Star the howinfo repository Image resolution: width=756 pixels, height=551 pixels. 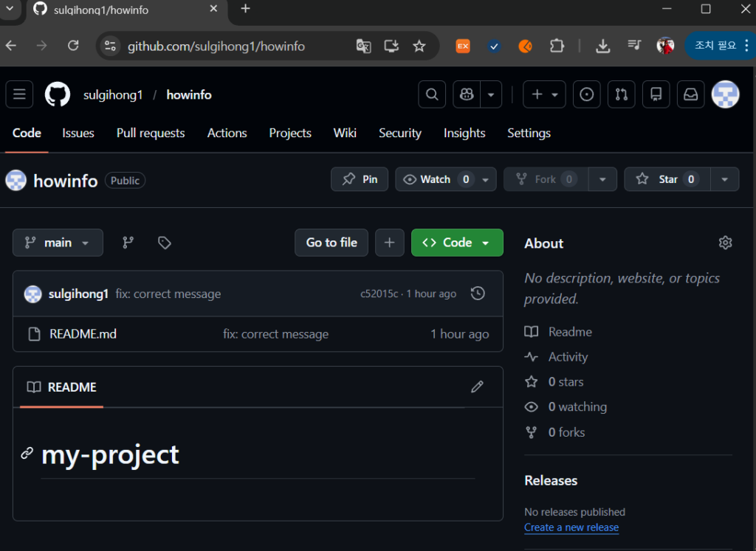[x=667, y=179]
